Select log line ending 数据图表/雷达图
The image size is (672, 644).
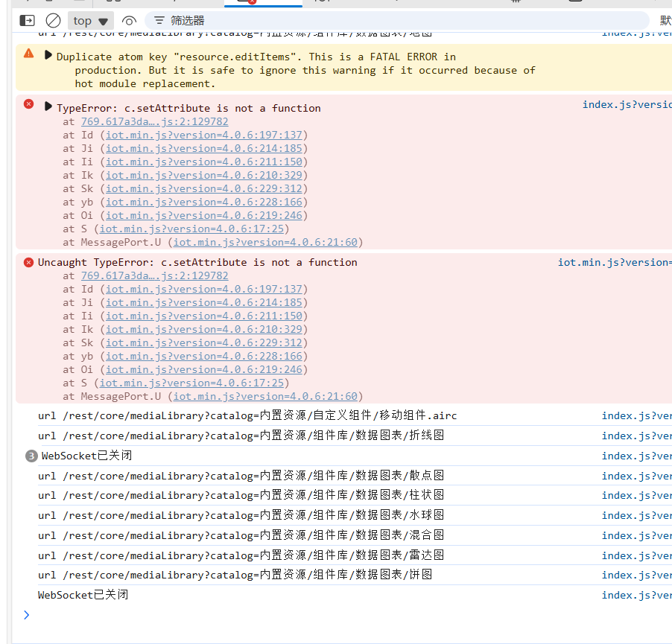point(241,555)
